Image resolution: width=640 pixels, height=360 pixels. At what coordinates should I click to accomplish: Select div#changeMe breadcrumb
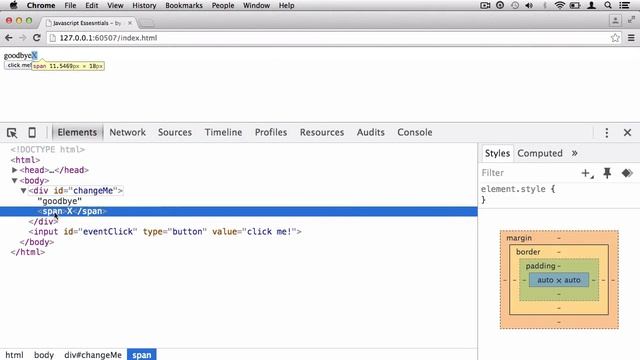[x=93, y=355]
